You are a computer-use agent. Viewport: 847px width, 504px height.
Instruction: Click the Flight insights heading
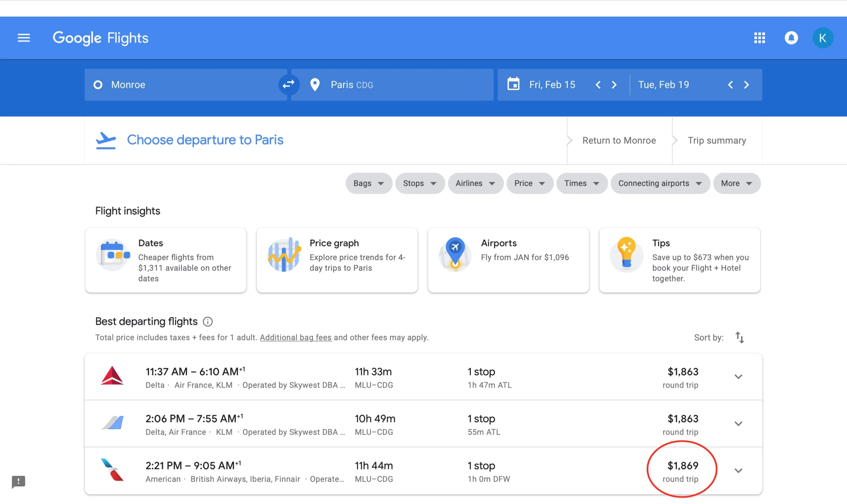[128, 211]
